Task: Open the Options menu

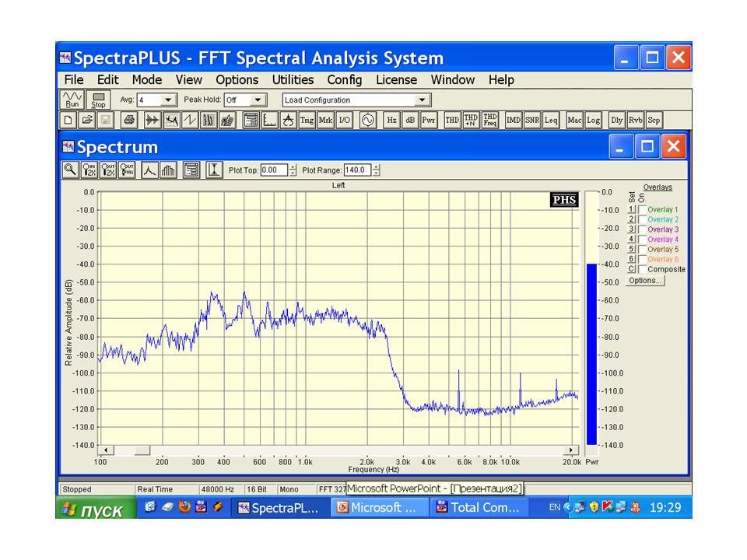Action: click(x=237, y=79)
